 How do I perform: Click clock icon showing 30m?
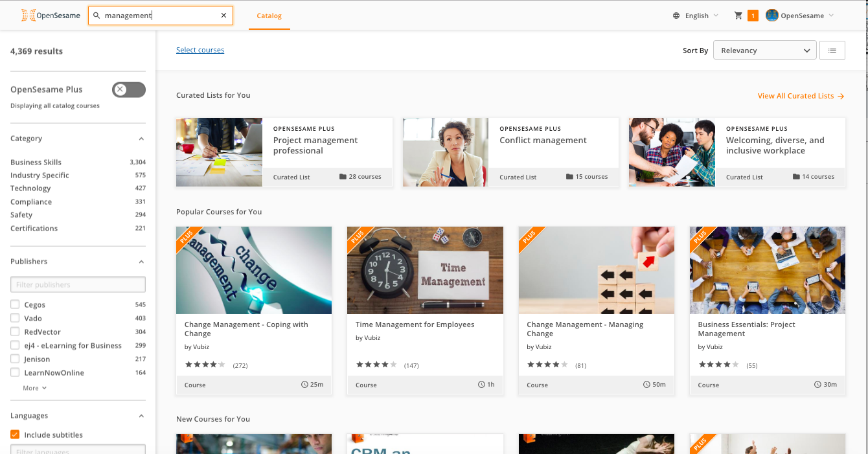(817, 385)
